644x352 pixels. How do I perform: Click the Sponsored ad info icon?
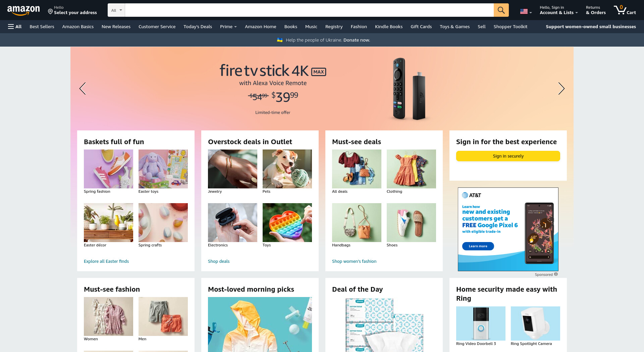click(x=556, y=274)
